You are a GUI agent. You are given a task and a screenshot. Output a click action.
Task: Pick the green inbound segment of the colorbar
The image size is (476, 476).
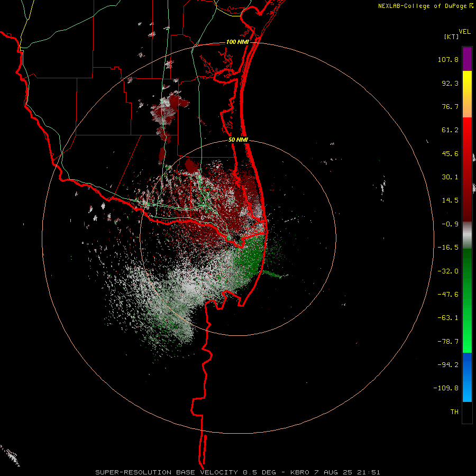[x=467, y=300]
